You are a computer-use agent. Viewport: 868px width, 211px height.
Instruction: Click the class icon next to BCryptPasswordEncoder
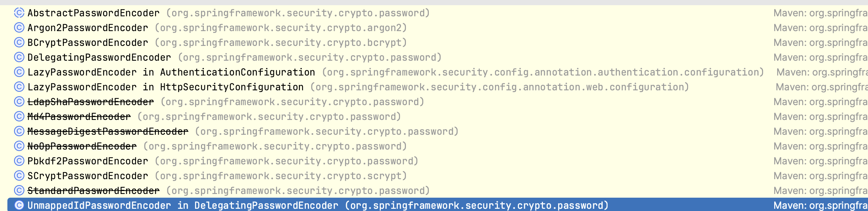[19, 43]
